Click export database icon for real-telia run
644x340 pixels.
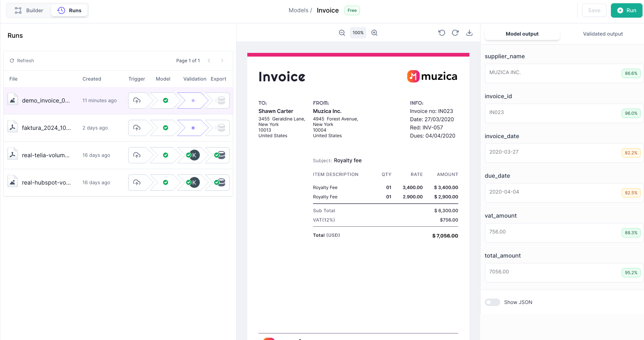coord(221,155)
